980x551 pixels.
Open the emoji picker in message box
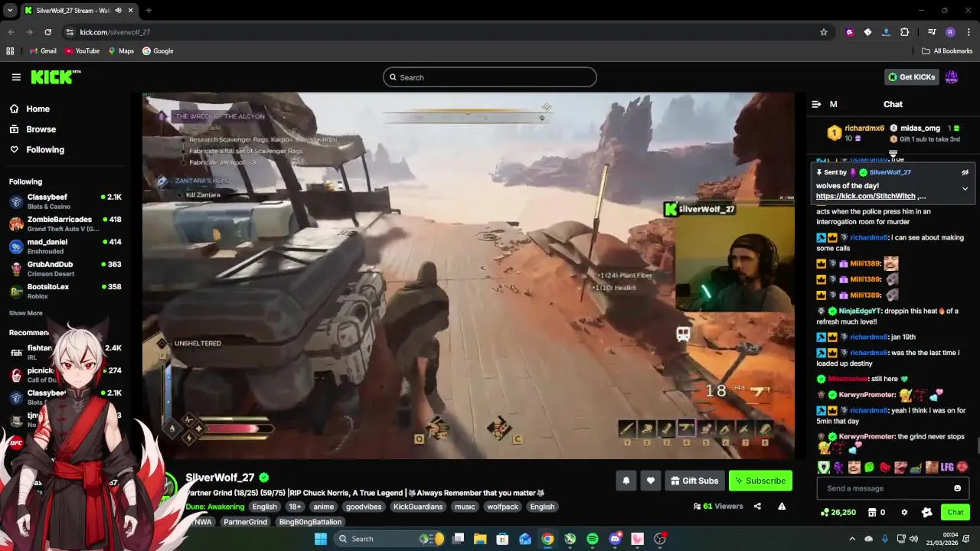coord(957,488)
